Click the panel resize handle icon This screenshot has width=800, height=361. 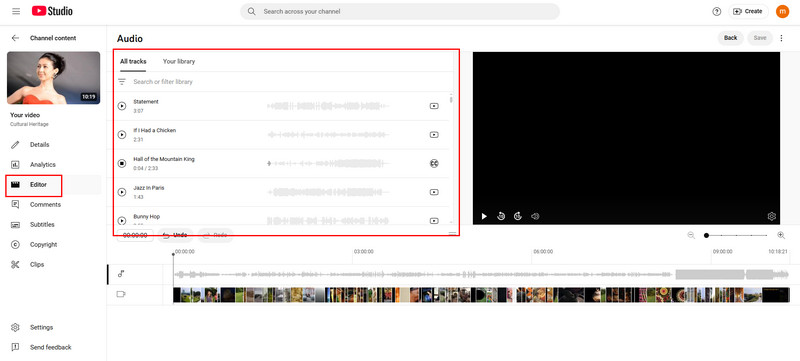tap(452, 234)
